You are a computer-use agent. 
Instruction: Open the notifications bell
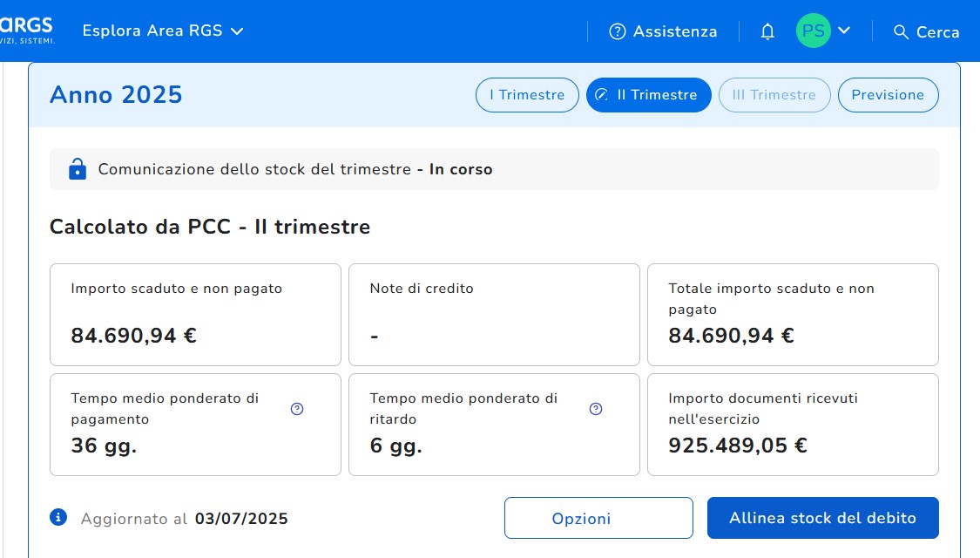767,32
